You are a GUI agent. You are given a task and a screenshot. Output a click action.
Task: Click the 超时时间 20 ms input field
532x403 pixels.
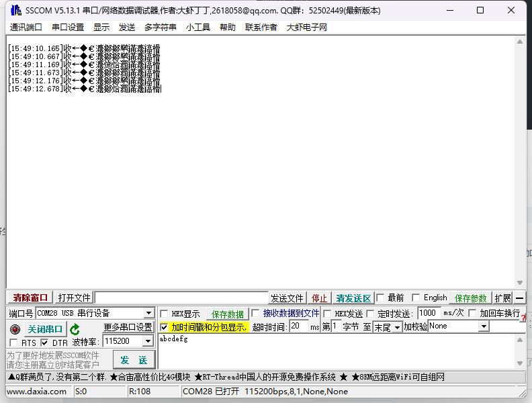[299, 326]
